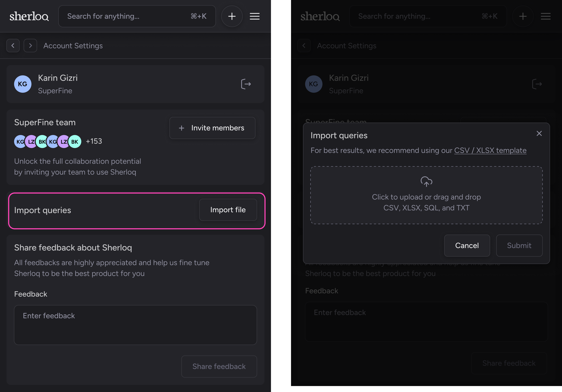
Task: Click the first KG team member avatar
Action: (19, 142)
